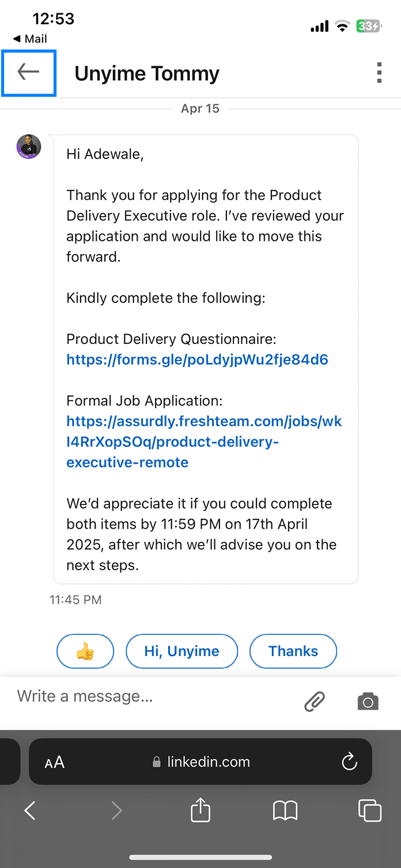Screen dimensions: 401x868
Task: Open the Product Delivery Questionnaire forms.gle link
Action: coord(197,360)
